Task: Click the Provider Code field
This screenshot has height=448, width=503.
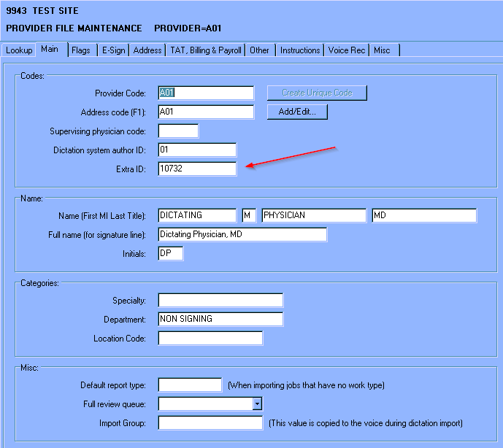Action: (x=206, y=93)
